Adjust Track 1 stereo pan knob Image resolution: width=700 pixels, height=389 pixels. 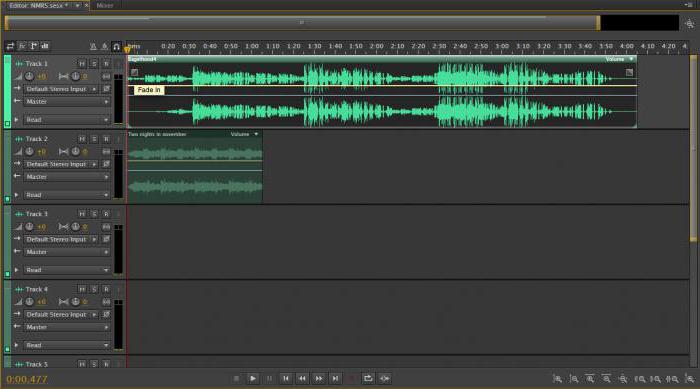[x=75, y=76]
